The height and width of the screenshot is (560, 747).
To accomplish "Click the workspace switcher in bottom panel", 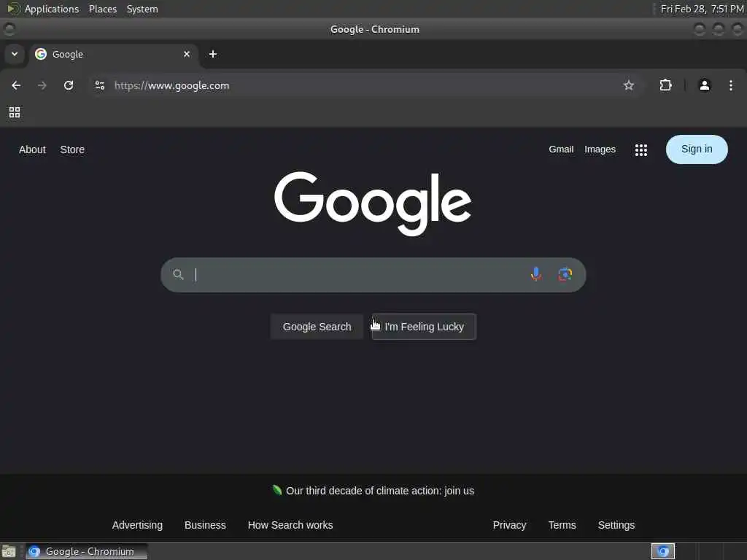I will point(663,551).
